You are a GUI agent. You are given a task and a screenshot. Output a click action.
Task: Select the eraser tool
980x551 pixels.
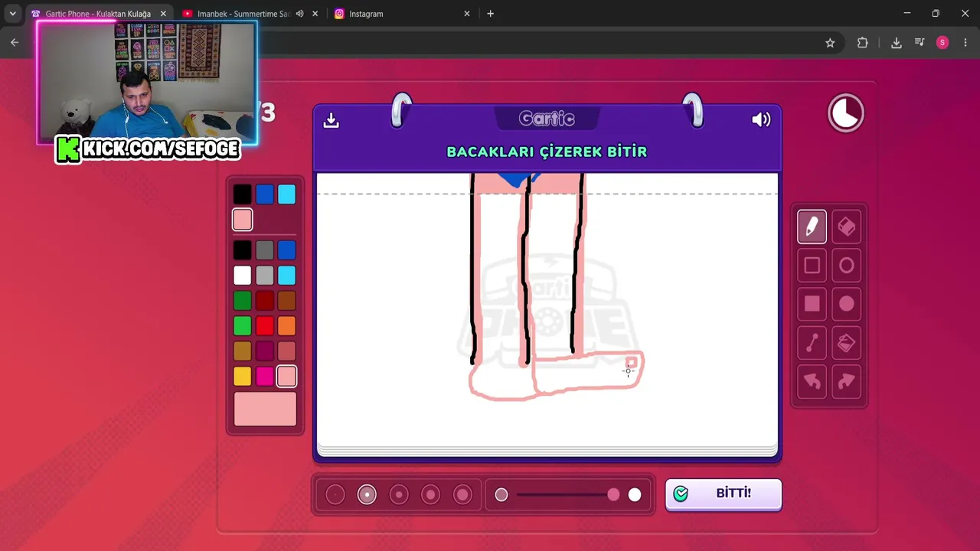pyautogui.click(x=846, y=227)
